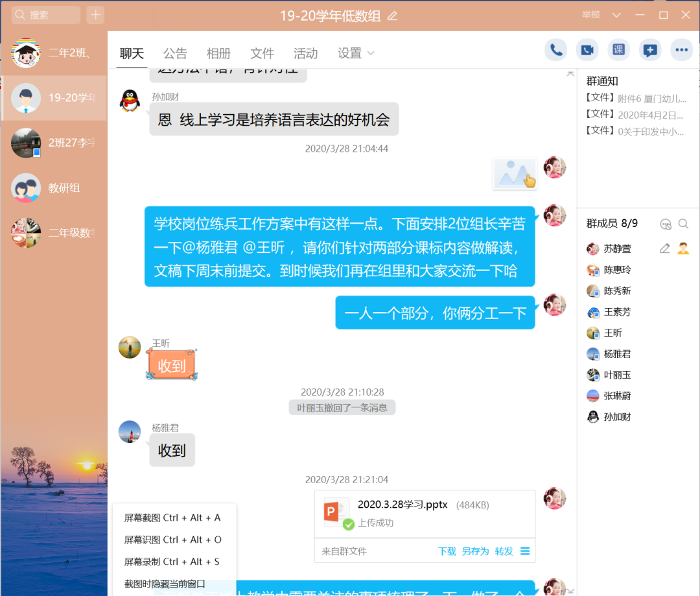Expand the 设置 dropdown tab
The image size is (700, 596).
coord(356,53)
